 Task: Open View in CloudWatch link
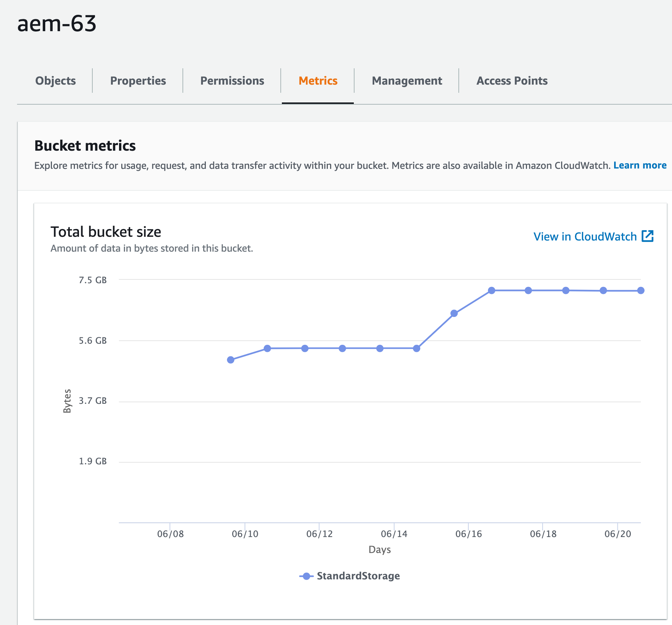point(585,236)
